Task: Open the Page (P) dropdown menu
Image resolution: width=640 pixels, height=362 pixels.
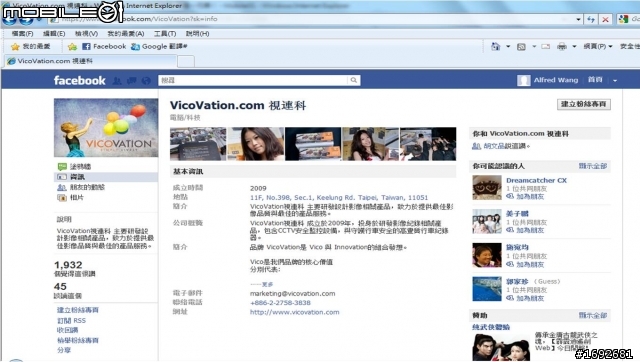Action: point(598,47)
